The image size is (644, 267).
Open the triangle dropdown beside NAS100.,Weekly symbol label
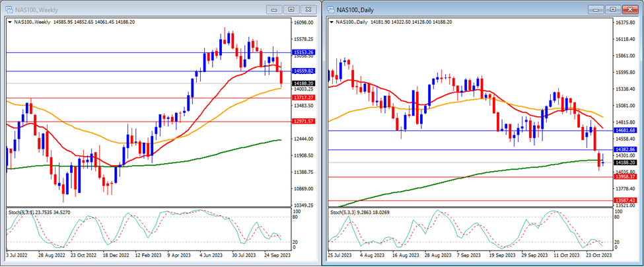point(9,22)
